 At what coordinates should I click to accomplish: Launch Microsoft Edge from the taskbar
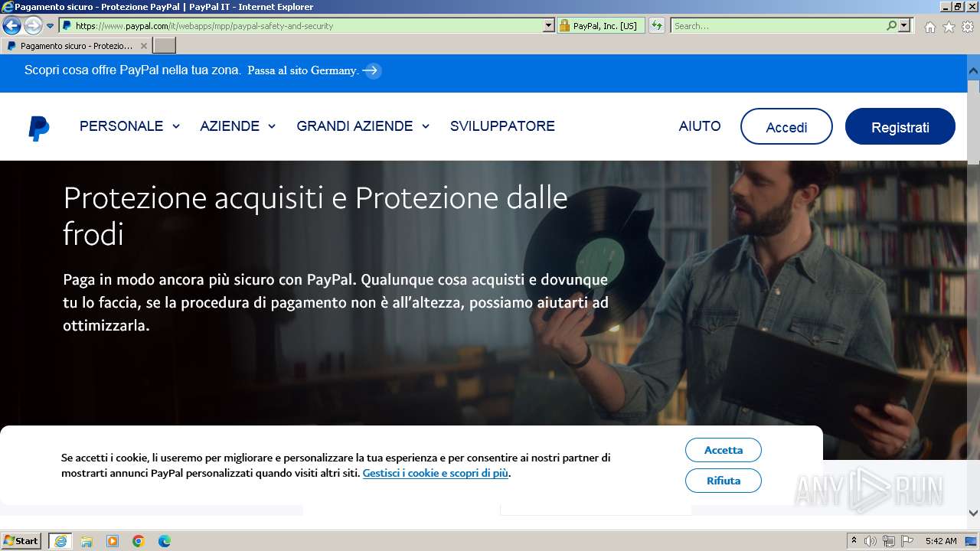tap(165, 541)
